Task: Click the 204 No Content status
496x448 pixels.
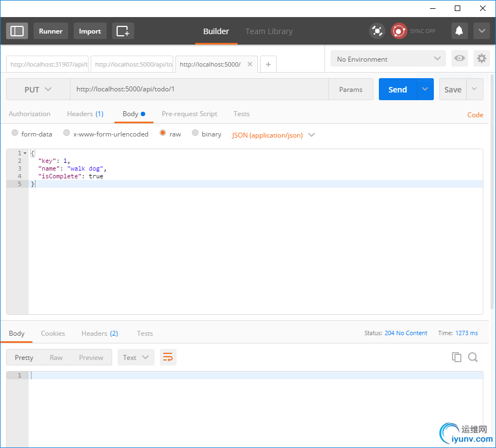Action: [x=406, y=333]
